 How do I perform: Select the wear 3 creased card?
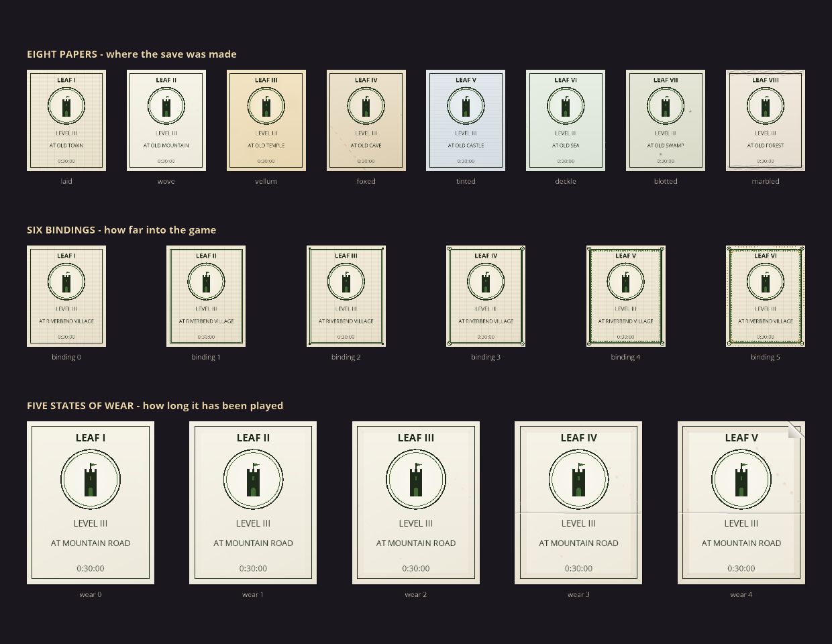tap(578, 502)
